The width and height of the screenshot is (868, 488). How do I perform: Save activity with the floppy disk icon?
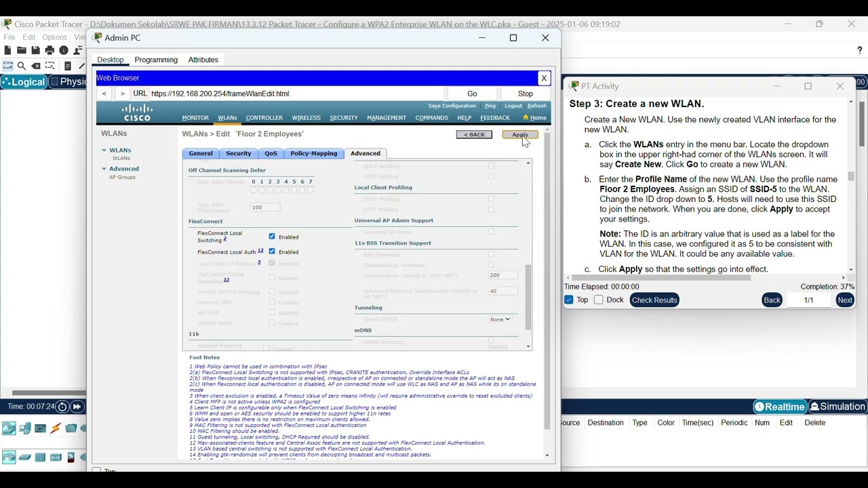(36, 51)
